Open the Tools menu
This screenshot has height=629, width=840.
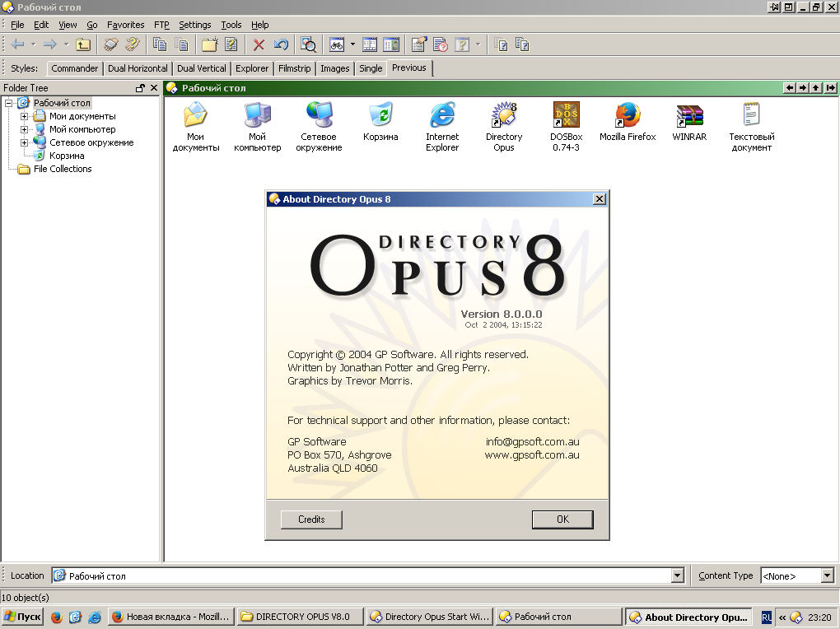231,25
